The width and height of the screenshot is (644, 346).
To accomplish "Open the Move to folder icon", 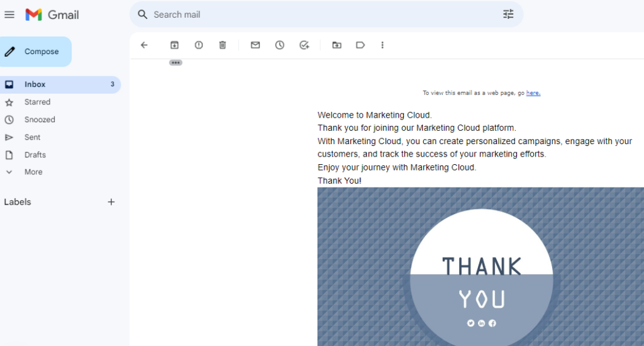I will [x=337, y=45].
